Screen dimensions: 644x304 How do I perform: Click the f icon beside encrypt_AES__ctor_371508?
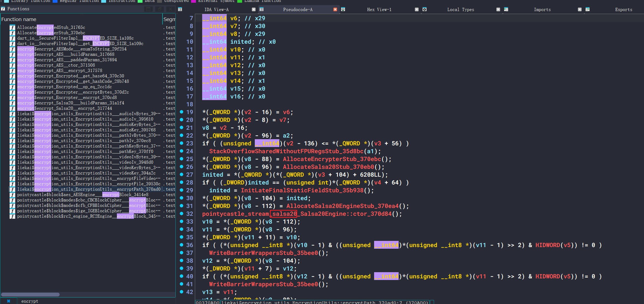click(12, 65)
